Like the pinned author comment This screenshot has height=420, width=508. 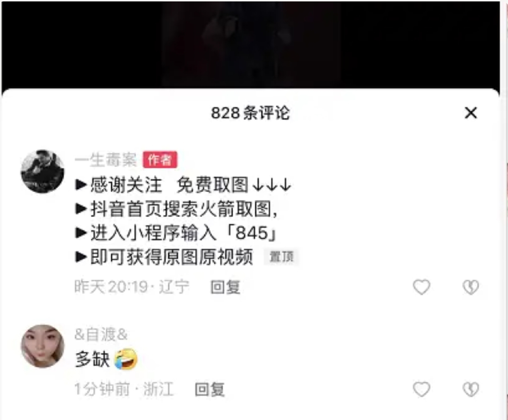[x=421, y=287]
